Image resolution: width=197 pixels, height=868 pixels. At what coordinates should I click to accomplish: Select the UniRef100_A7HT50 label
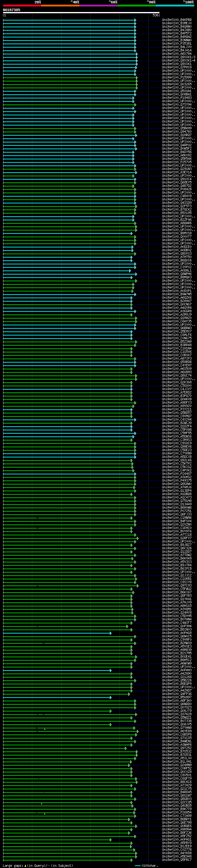pos(176,257)
